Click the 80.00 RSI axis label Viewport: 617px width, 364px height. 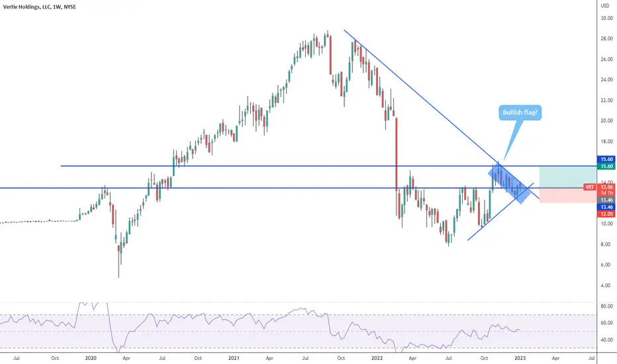tap(606, 306)
